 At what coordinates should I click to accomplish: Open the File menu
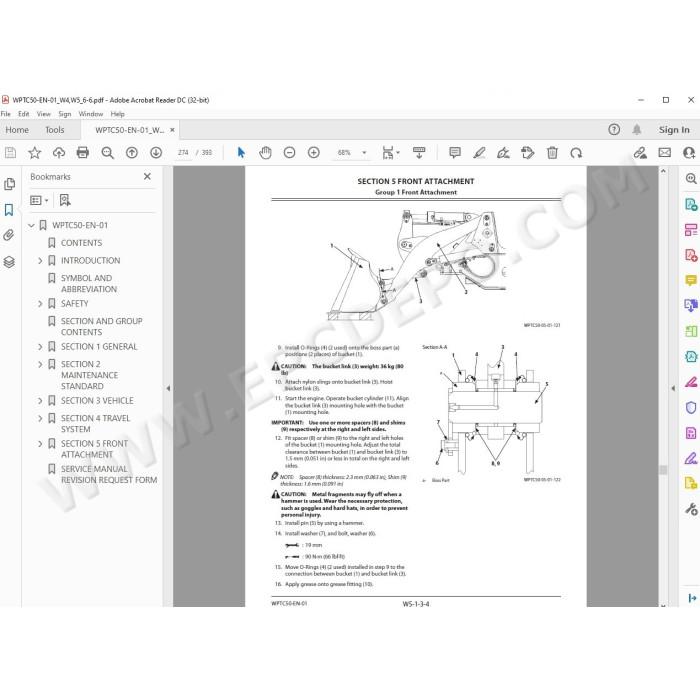click(6, 114)
